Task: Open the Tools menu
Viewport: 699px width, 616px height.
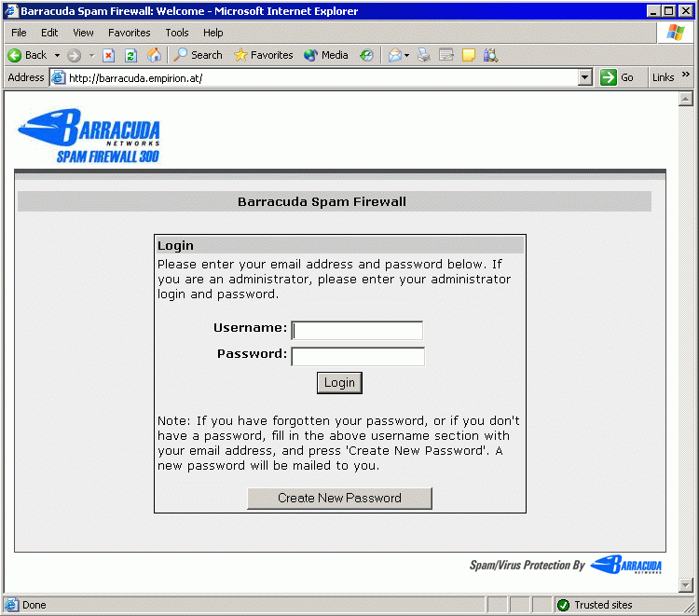Action: [177, 33]
